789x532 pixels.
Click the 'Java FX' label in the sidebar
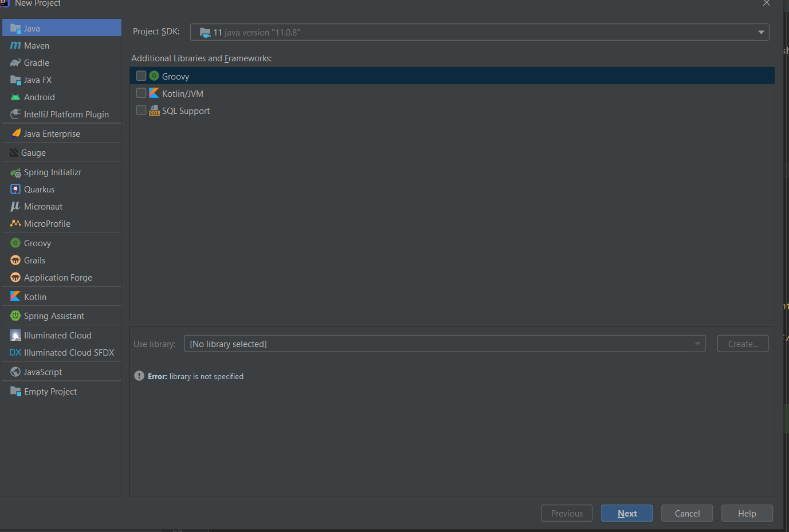[38, 80]
